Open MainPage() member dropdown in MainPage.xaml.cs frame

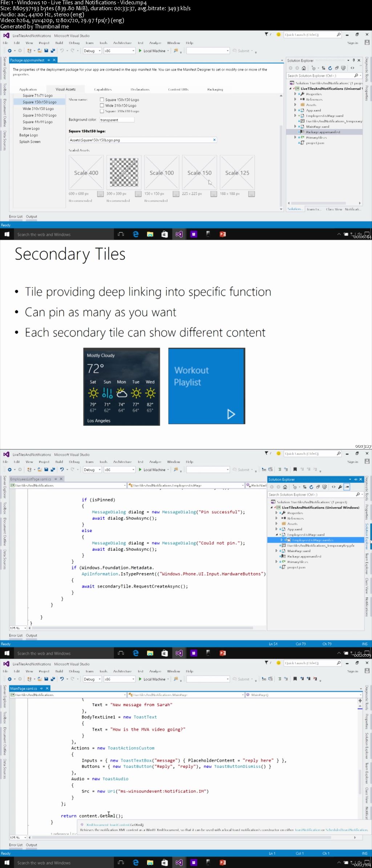304,695
